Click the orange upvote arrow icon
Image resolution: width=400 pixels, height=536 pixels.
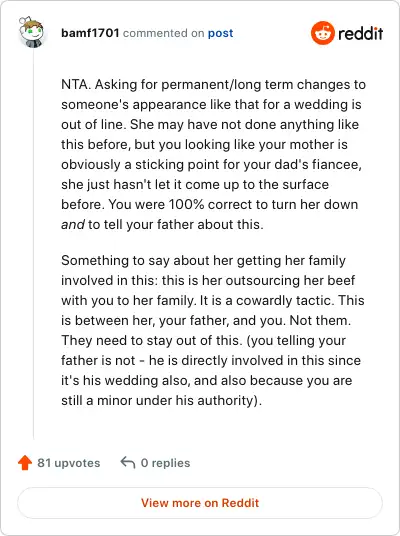[x=25, y=463]
